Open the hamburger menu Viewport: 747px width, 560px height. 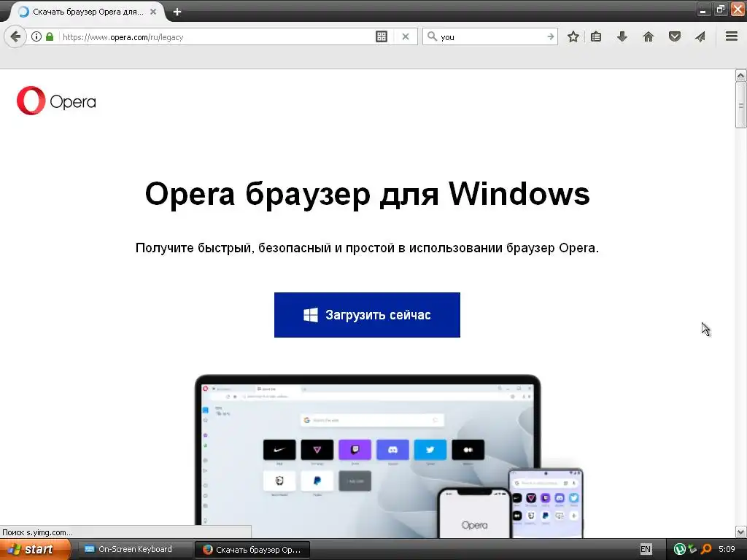(732, 36)
